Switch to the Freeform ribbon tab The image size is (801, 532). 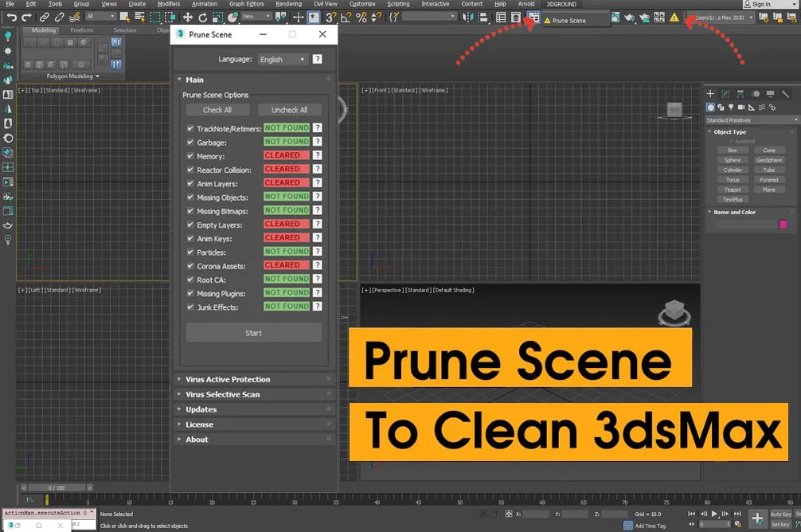tap(82, 30)
